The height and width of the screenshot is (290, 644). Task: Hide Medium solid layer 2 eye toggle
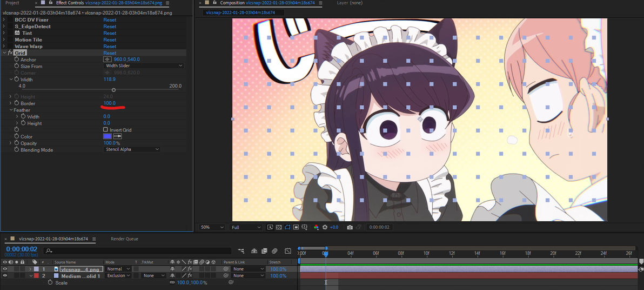tap(5, 275)
